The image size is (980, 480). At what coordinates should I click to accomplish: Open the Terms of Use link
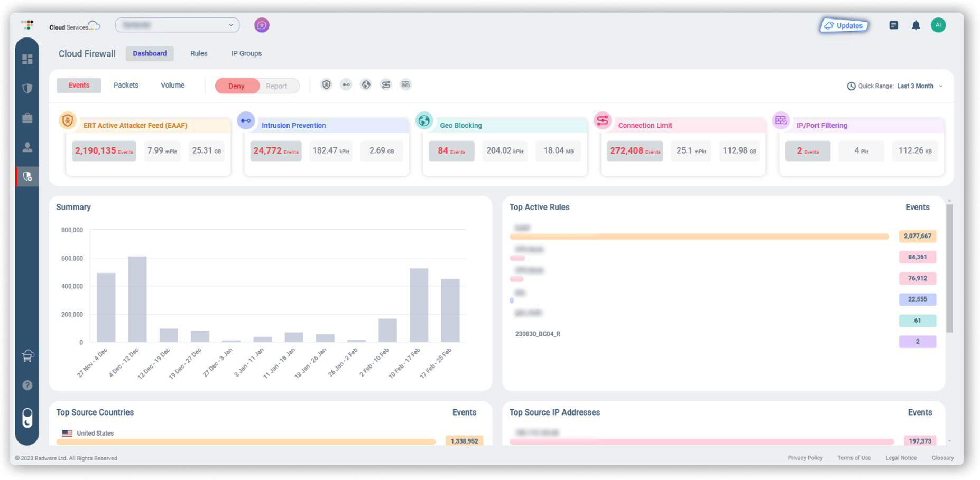[x=854, y=458]
